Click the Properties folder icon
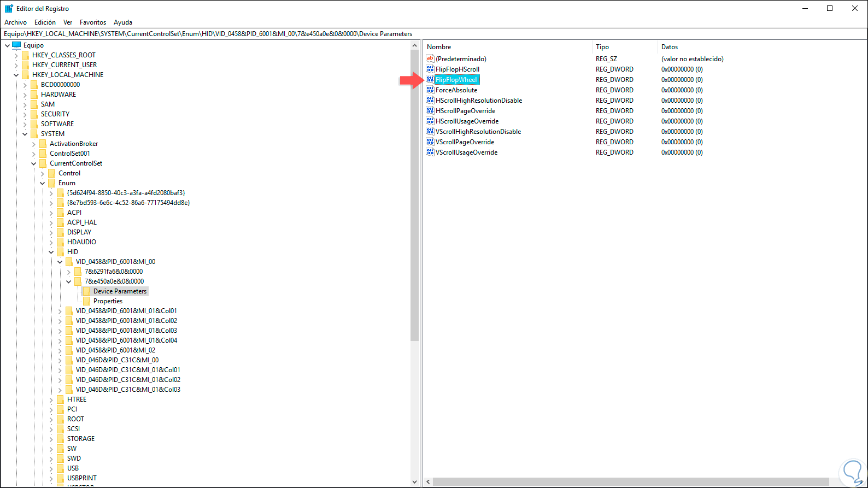Viewport: 868px width, 488px height. [x=86, y=301]
